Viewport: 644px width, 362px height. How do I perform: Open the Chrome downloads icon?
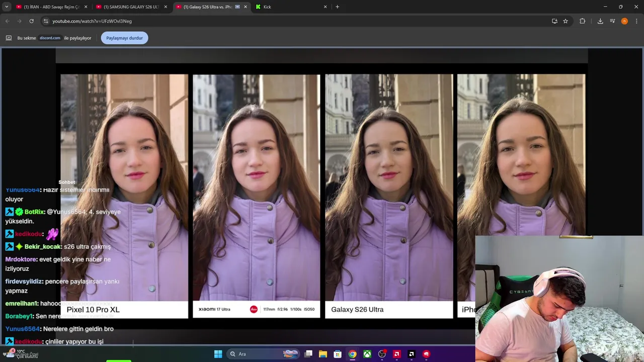click(600, 21)
